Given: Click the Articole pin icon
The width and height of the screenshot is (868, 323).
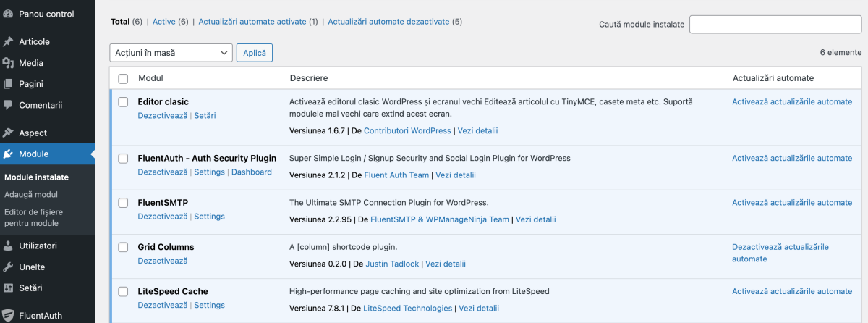Looking at the screenshot, I should pos(8,41).
